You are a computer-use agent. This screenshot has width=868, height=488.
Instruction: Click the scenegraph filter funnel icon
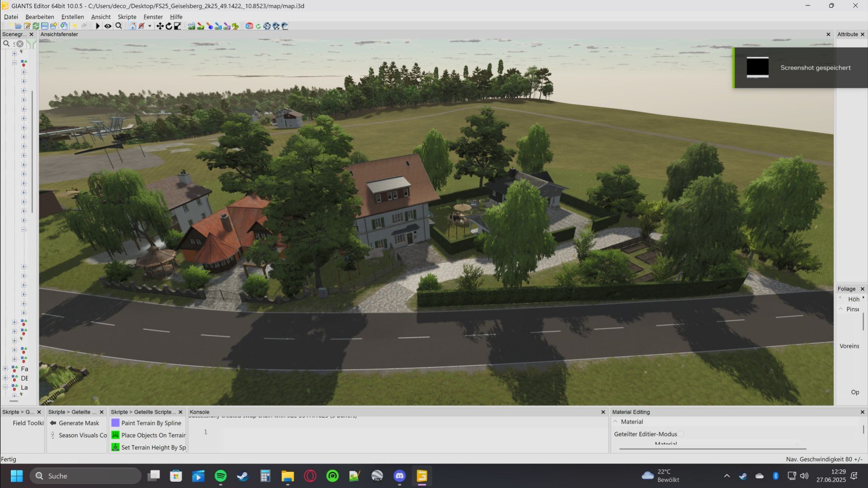point(31,44)
